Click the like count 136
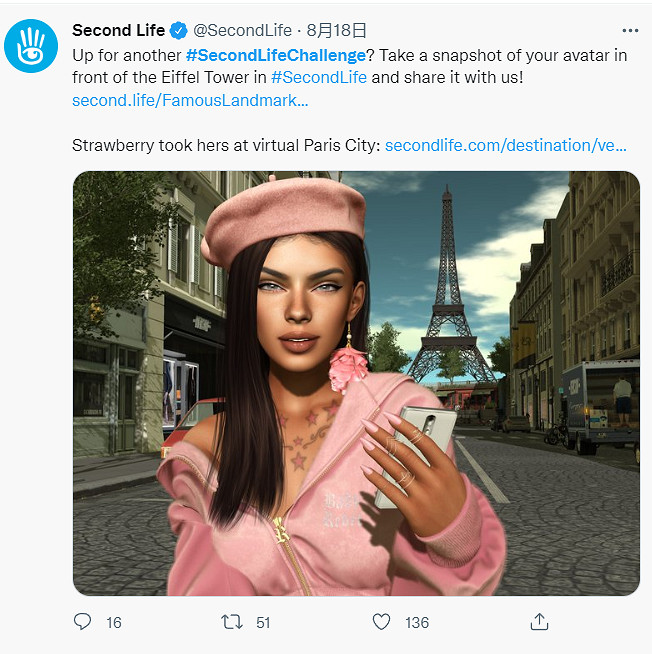Image resolution: width=652 pixels, height=654 pixels. coord(417,623)
